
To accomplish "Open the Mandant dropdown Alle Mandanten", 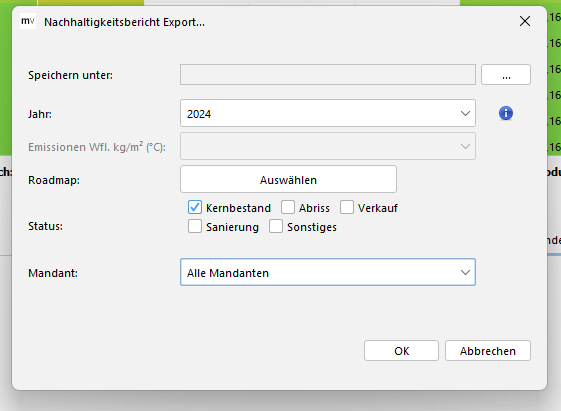I will (328, 272).
